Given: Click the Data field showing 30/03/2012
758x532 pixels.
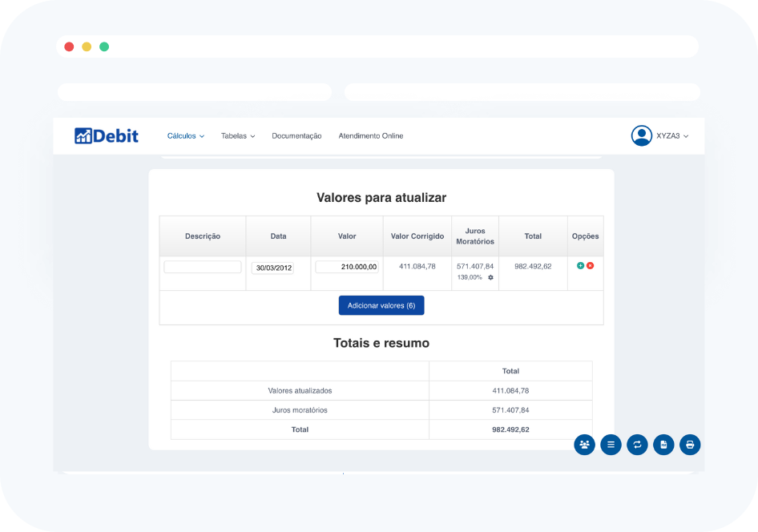Looking at the screenshot, I should click(x=273, y=268).
